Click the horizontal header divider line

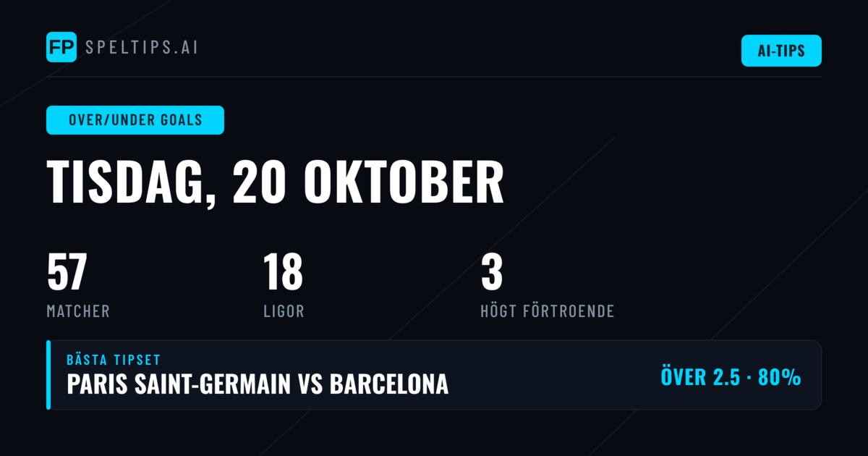434,77
